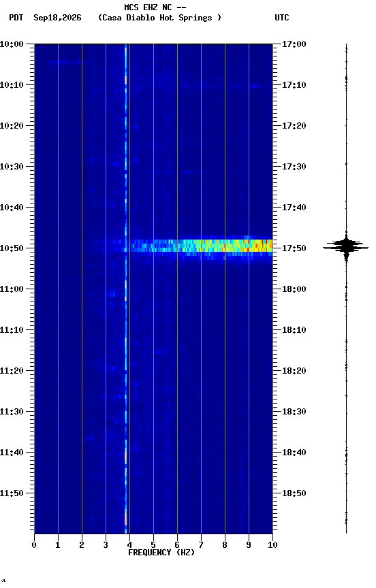Click the '11:50' PDT time label
Viewport: 376px width, 588px height.
12,493
